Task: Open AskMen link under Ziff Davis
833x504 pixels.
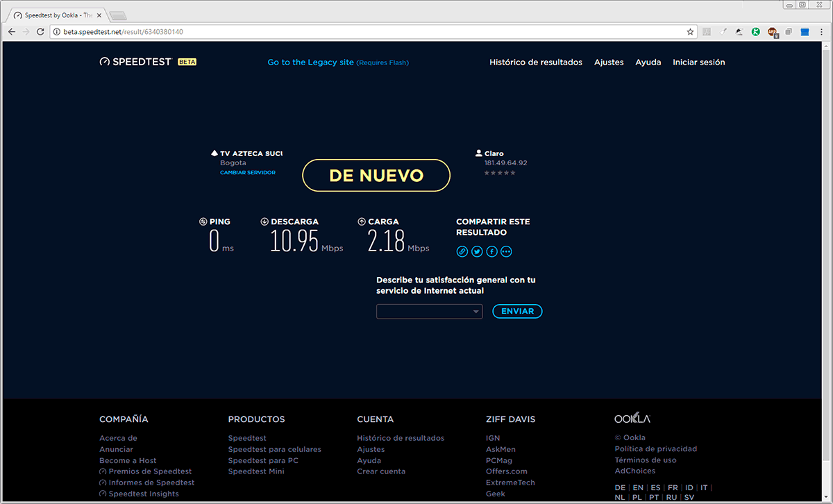Action: (500, 449)
